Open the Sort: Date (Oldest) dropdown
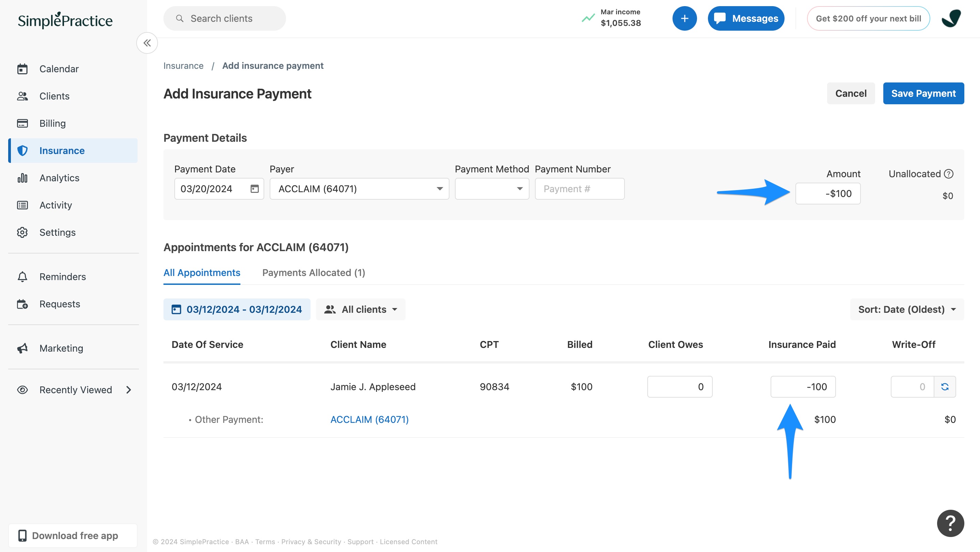 click(907, 309)
